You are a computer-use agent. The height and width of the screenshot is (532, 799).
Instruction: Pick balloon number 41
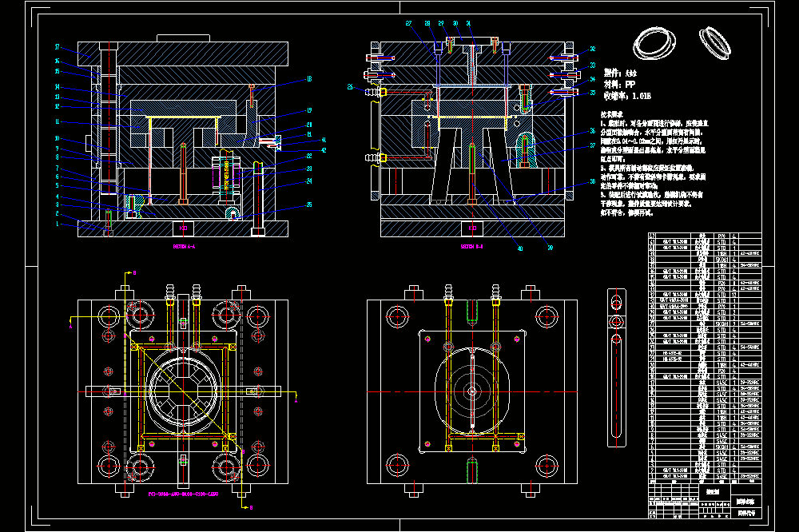pyautogui.click(x=323, y=140)
